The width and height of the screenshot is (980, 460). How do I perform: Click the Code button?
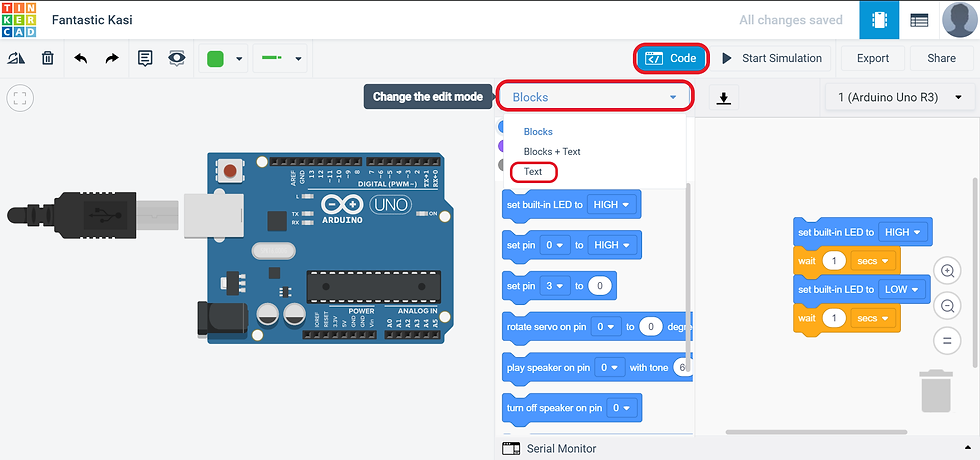(x=671, y=58)
